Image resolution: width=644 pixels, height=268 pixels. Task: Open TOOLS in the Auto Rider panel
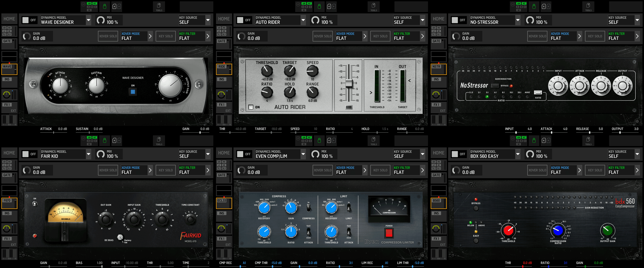[x=373, y=7]
